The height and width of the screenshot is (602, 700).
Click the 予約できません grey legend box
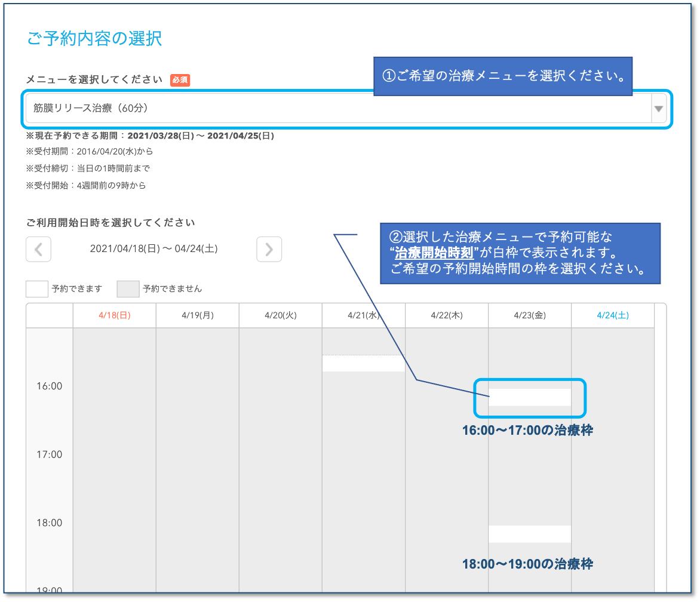click(128, 289)
